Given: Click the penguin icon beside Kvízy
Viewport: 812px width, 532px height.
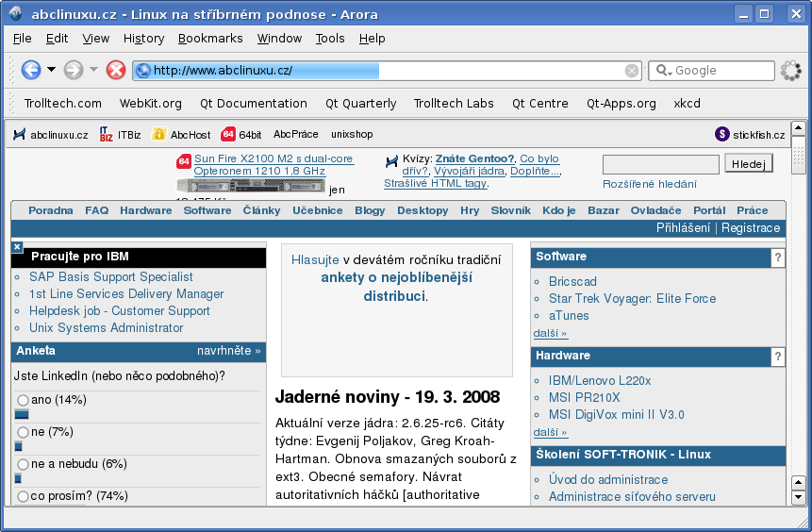Looking at the screenshot, I should pyautogui.click(x=391, y=161).
